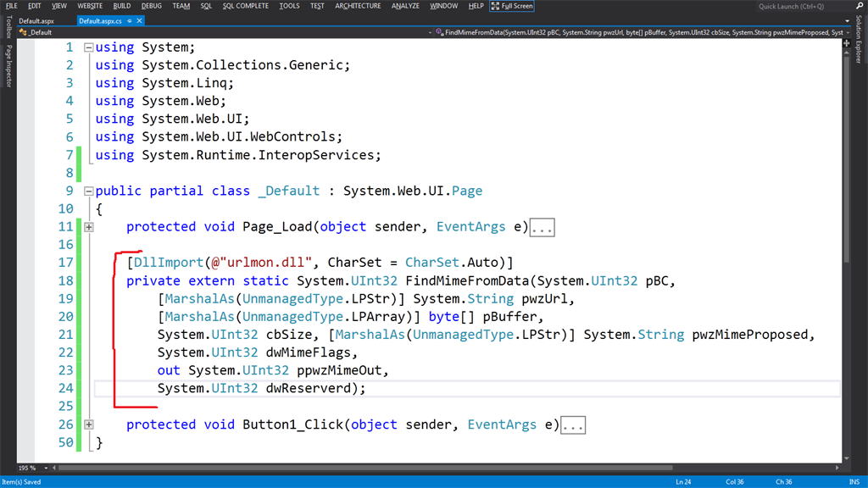Viewport: 868px width, 488px height.
Task: Open the Toolbox side panel
Action: coord(8,27)
